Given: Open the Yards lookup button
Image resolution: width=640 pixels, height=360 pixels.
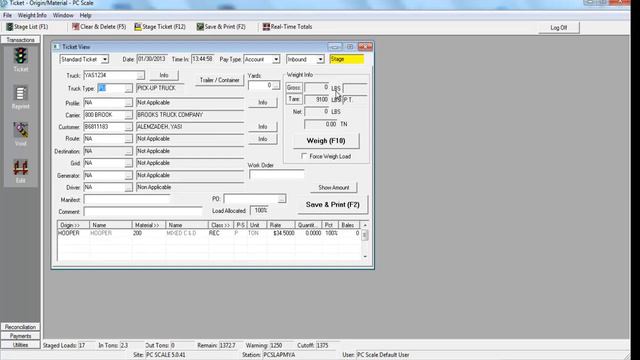Looking at the screenshot, I should coord(276,85).
